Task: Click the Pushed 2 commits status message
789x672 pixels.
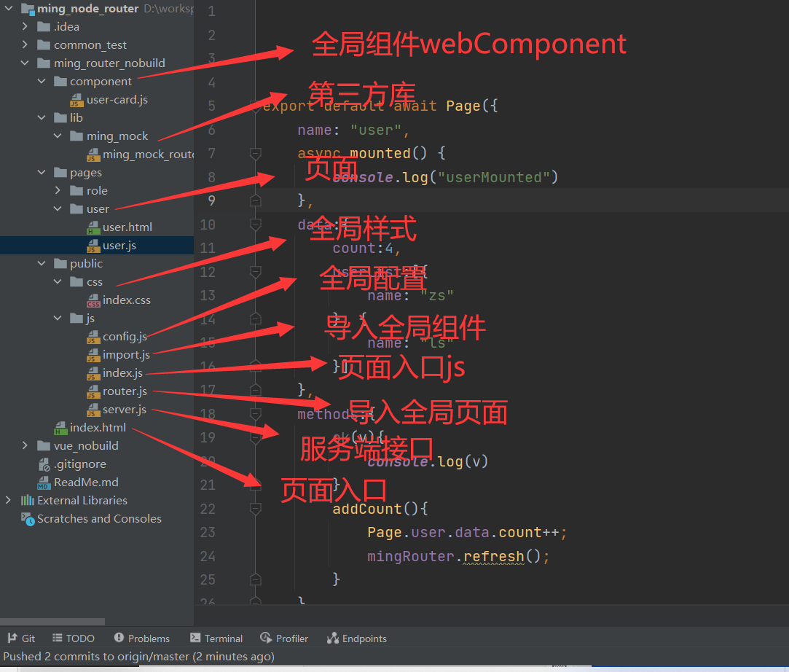Action: tap(139, 657)
